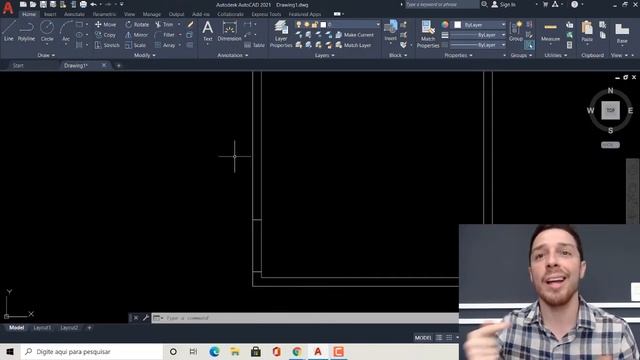
Task: Switch to the Layout1 tab
Action: (x=42, y=328)
